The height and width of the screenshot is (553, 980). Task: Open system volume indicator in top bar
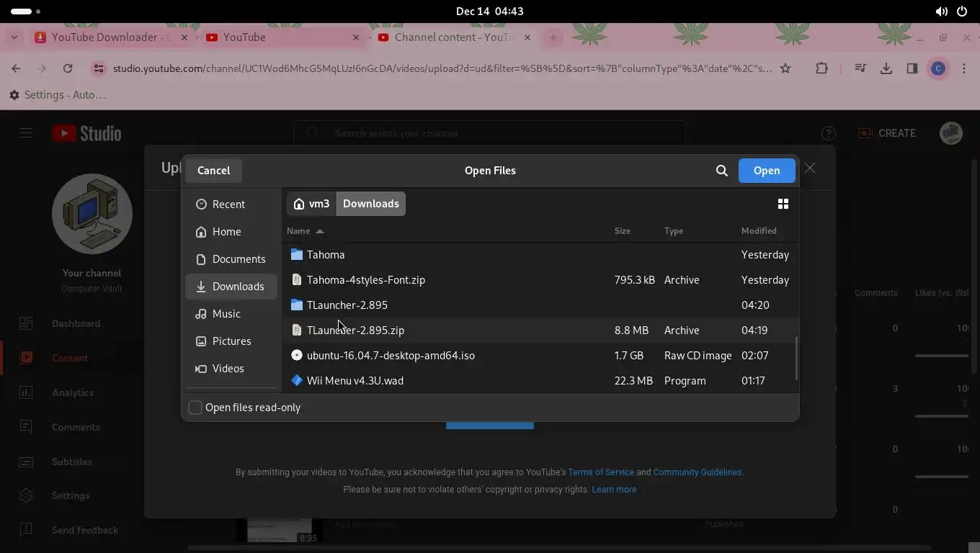[x=941, y=12]
